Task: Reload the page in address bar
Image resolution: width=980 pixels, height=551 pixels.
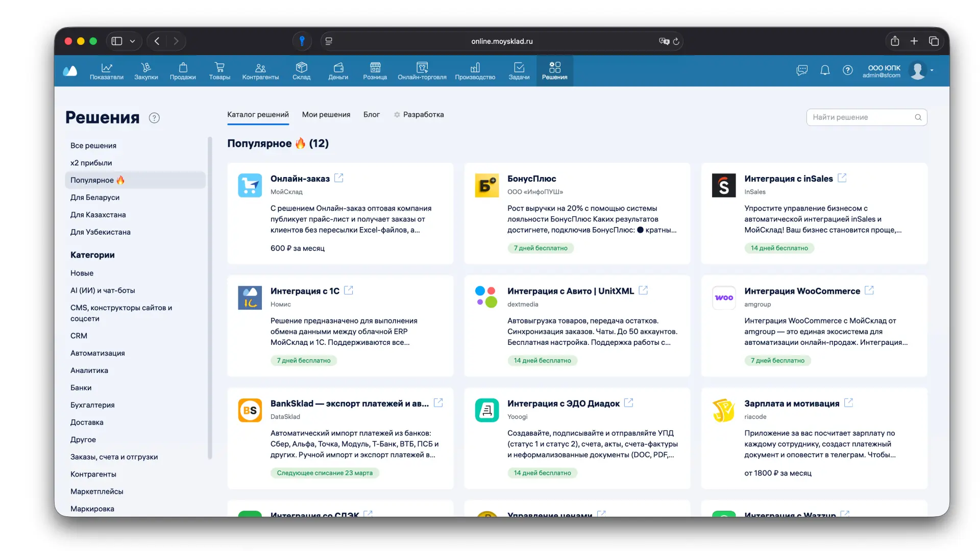Action: click(x=676, y=41)
